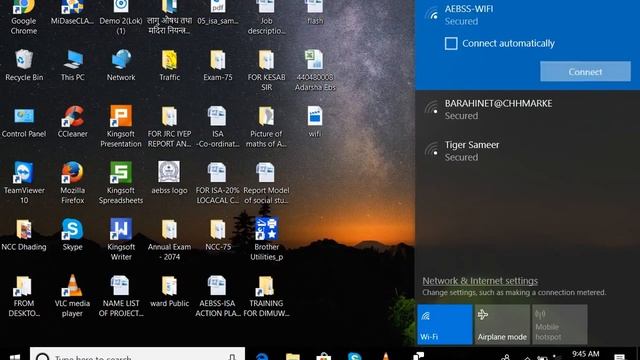Open Network & Internet settings link
Image resolution: width=640 pixels, height=360 pixels.
click(x=480, y=281)
